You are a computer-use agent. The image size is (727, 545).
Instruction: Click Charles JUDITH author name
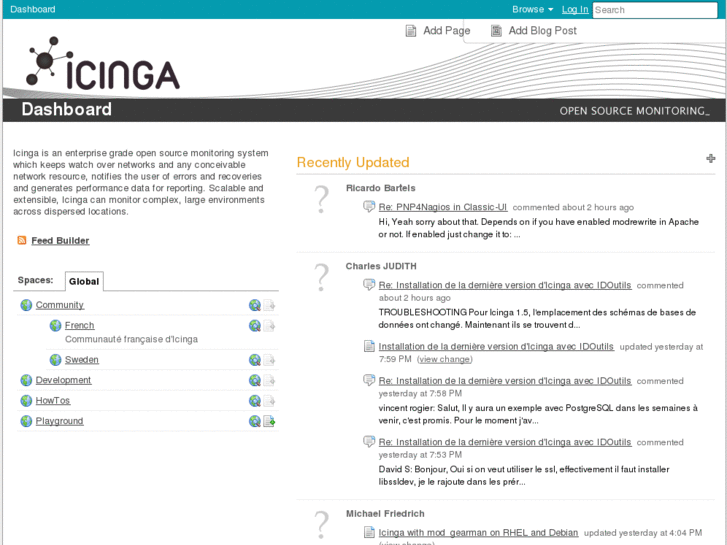381,266
